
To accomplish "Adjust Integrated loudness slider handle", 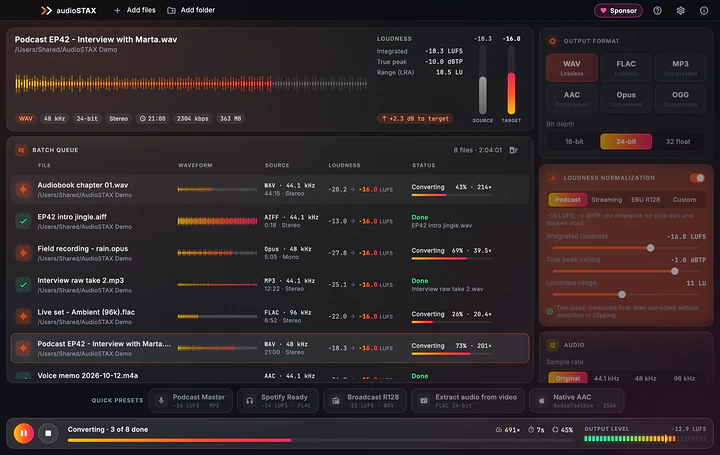I will 650,248.
